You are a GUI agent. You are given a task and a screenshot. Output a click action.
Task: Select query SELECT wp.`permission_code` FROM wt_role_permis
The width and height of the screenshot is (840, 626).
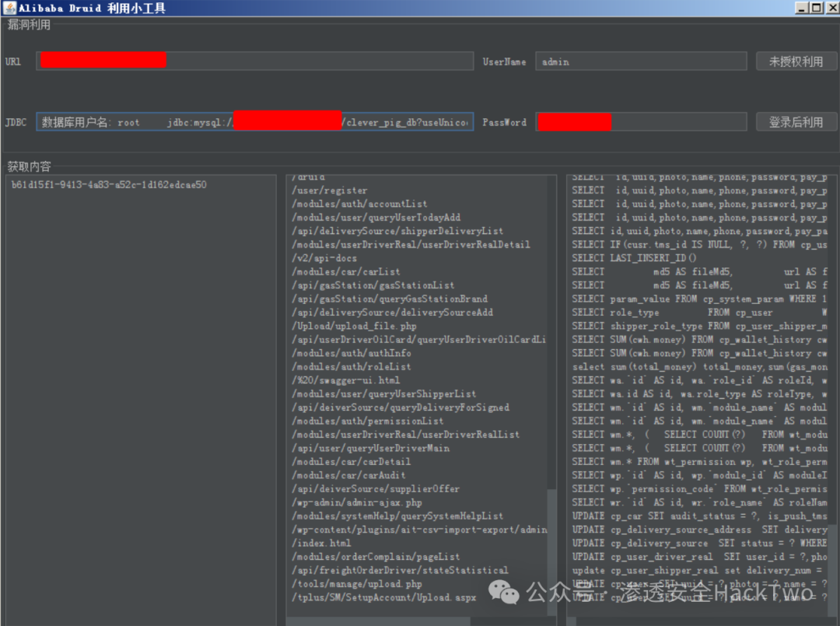[700, 489]
